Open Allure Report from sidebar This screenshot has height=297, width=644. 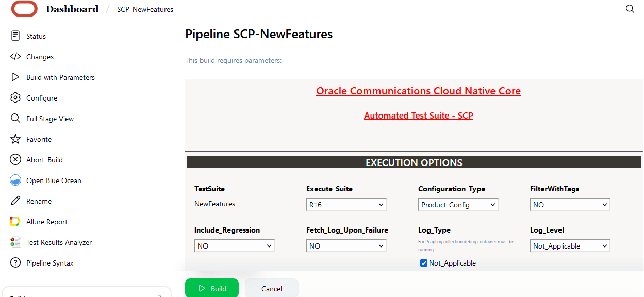47,222
